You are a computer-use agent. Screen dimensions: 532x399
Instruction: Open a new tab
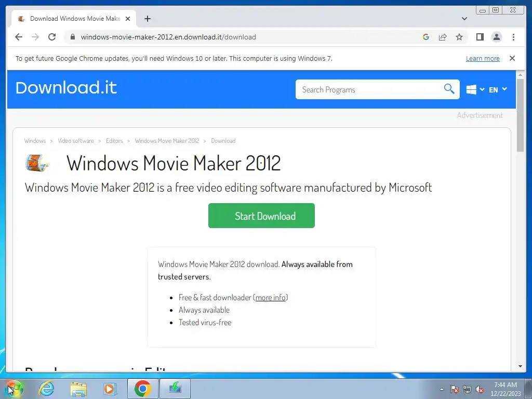point(147,19)
